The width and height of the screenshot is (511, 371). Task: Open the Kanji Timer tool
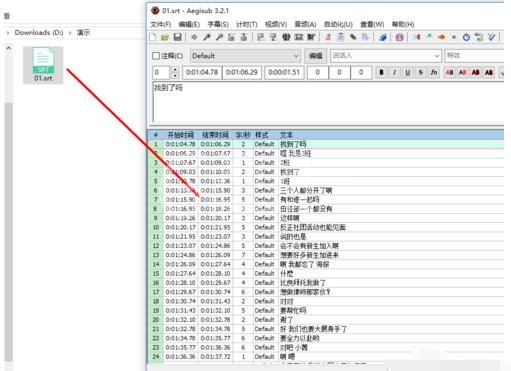pos(479,37)
